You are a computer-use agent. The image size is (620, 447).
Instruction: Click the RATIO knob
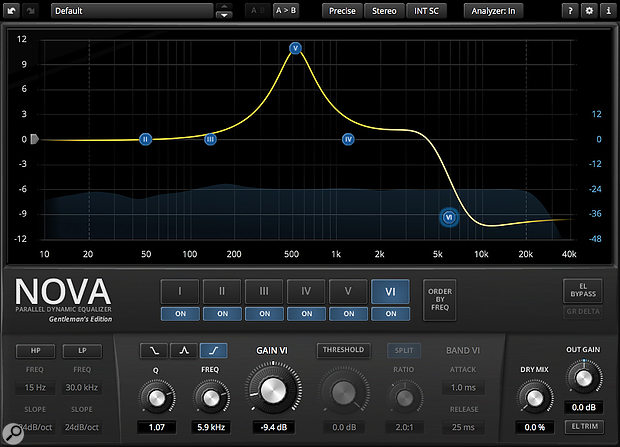404,399
